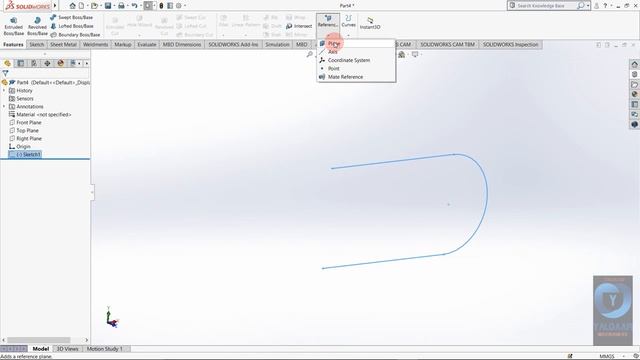Open the Help question mark icon

pyautogui.click(x=605, y=6)
